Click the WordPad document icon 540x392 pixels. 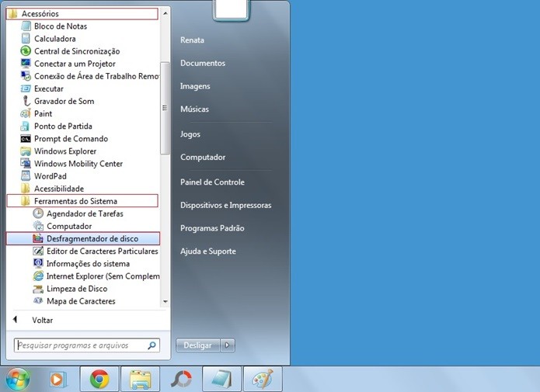tap(26, 176)
